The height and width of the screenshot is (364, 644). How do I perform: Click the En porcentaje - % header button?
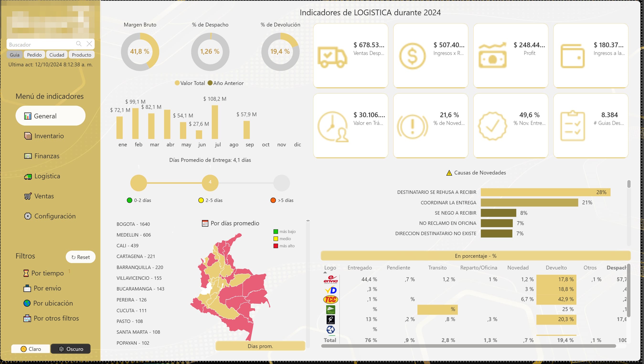[475, 256]
